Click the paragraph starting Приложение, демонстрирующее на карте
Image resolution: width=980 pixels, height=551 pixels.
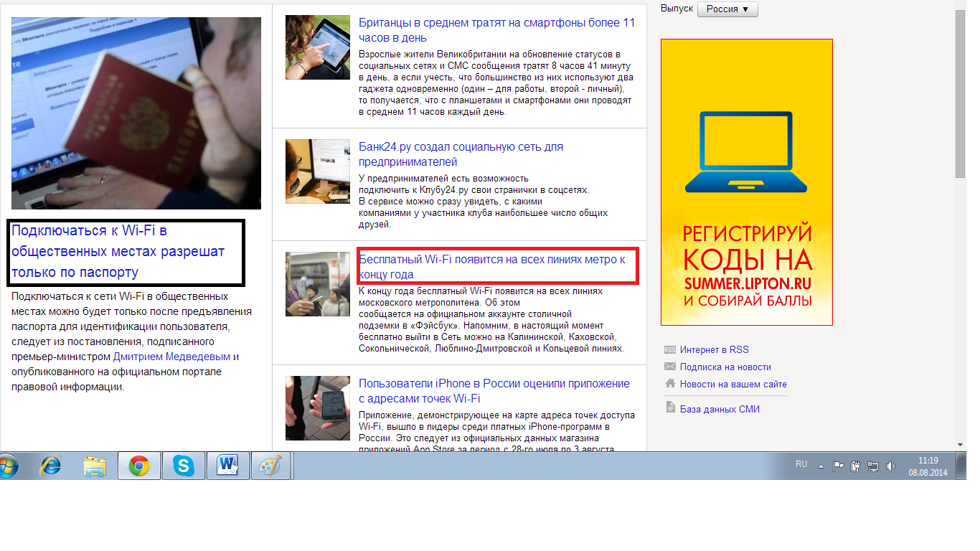496,431
